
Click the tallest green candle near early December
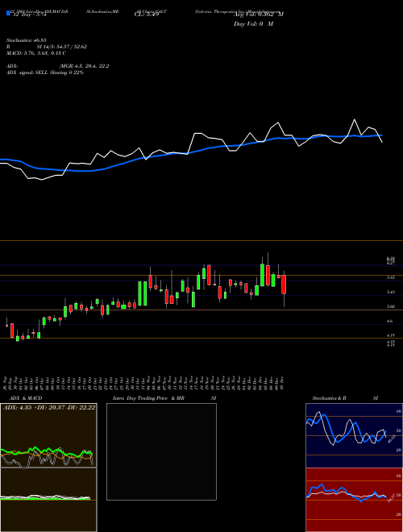pyautogui.click(x=262, y=275)
